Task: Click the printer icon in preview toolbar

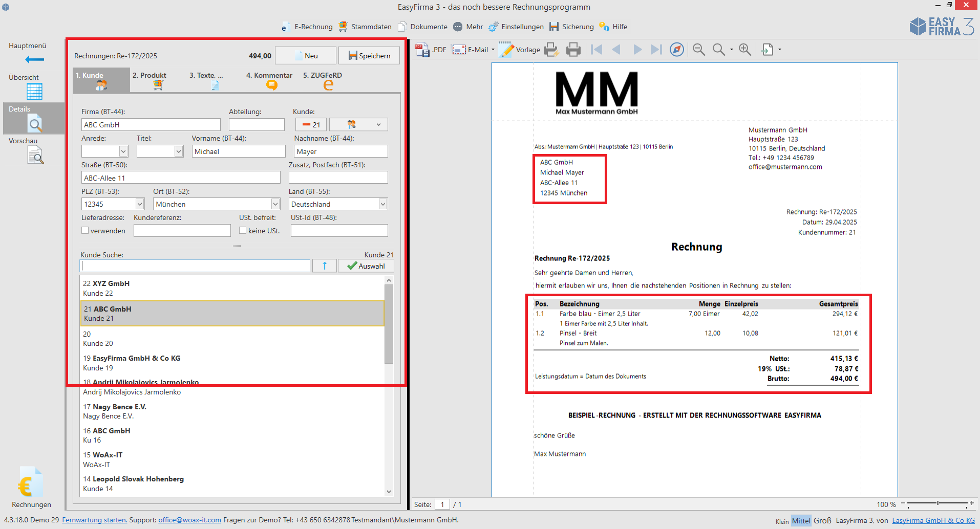Action: click(x=573, y=50)
